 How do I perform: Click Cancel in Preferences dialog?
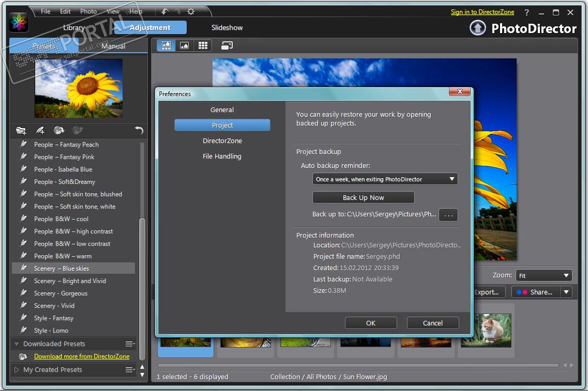(433, 323)
